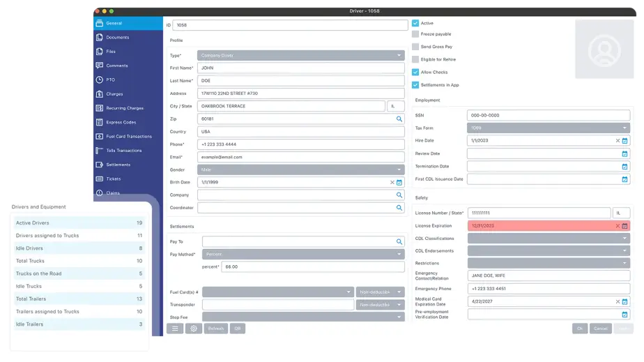Check the Eligible for Rehire box

click(415, 59)
